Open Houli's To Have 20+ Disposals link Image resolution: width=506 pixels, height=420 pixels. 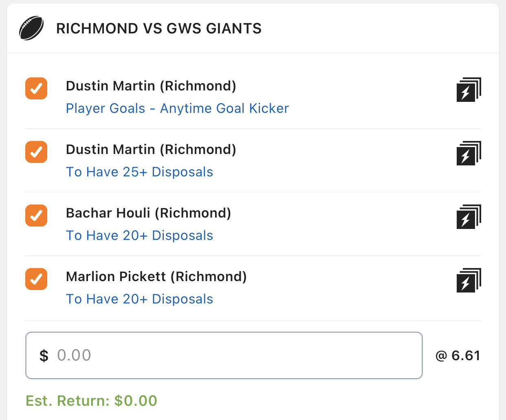pyautogui.click(x=139, y=235)
